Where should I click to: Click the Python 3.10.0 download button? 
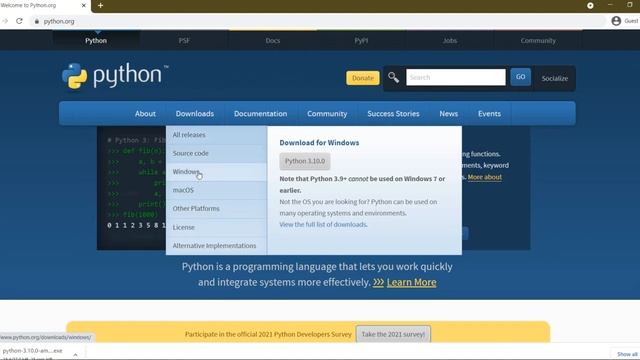305,161
